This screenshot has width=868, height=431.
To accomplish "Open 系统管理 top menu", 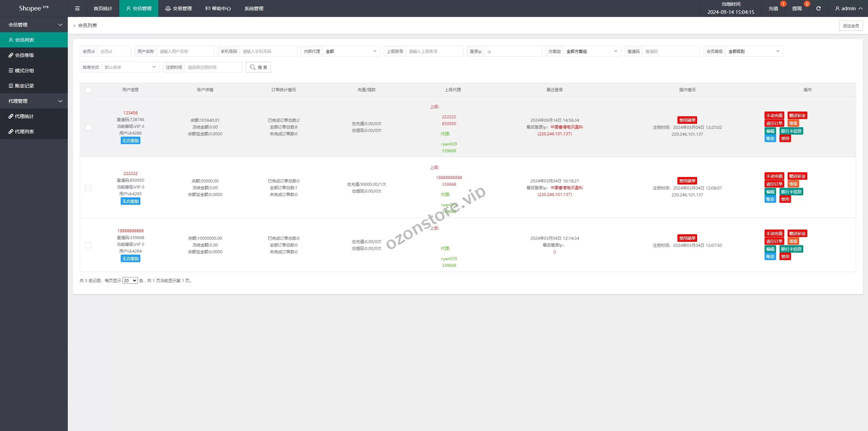I will tap(254, 8).
